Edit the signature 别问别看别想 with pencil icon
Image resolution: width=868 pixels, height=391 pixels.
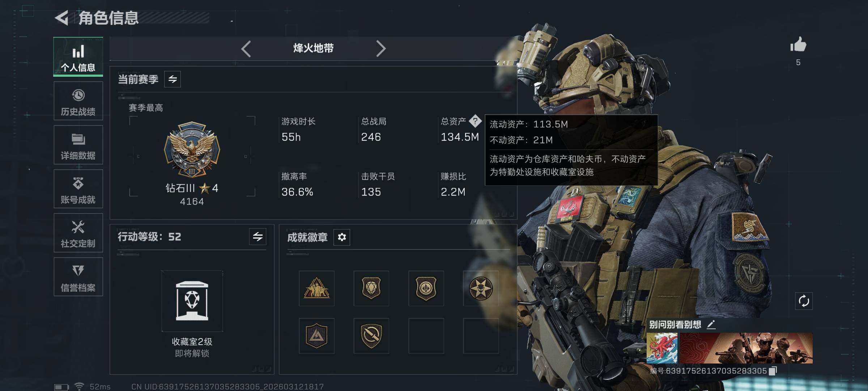(x=711, y=324)
